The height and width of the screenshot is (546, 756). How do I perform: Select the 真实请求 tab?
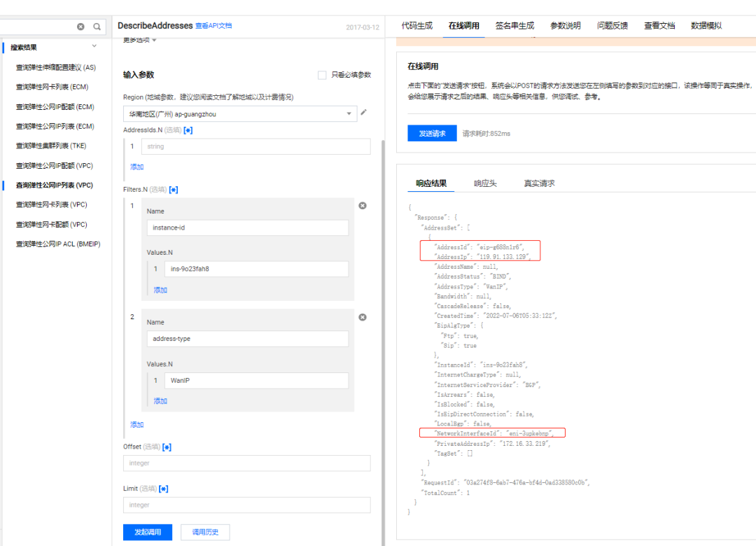pyautogui.click(x=539, y=183)
